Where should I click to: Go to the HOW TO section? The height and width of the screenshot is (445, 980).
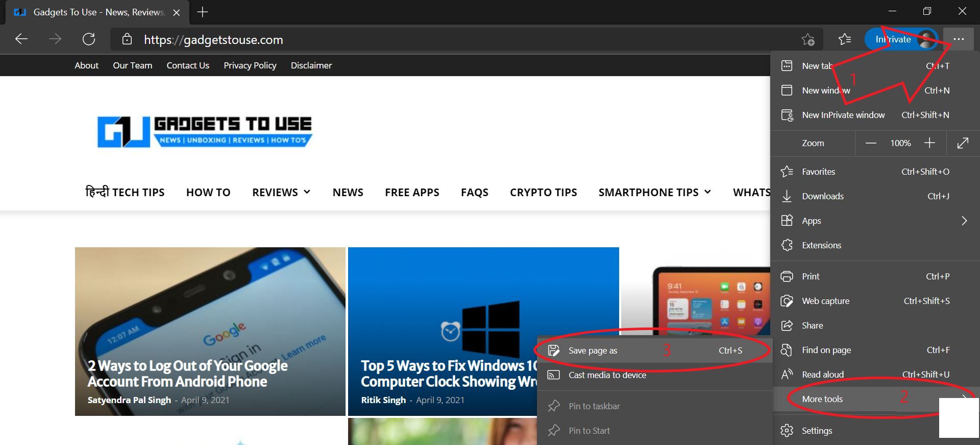[x=208, y=192]
